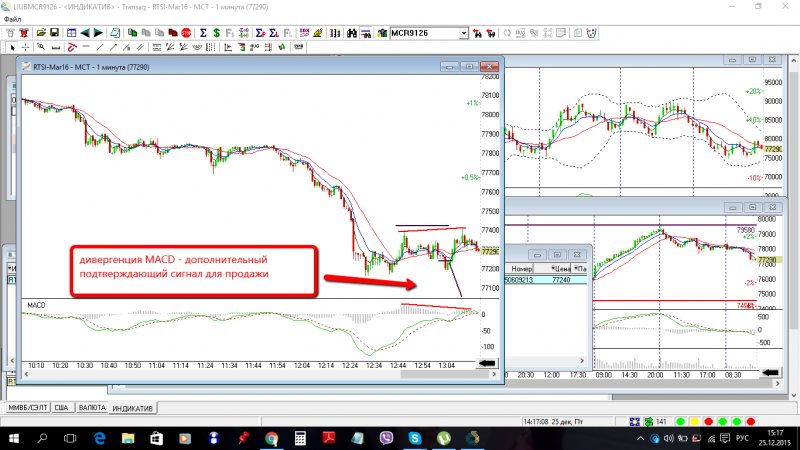
Task: Select the horizontal line drawing tool
Action: click(86, 47)
